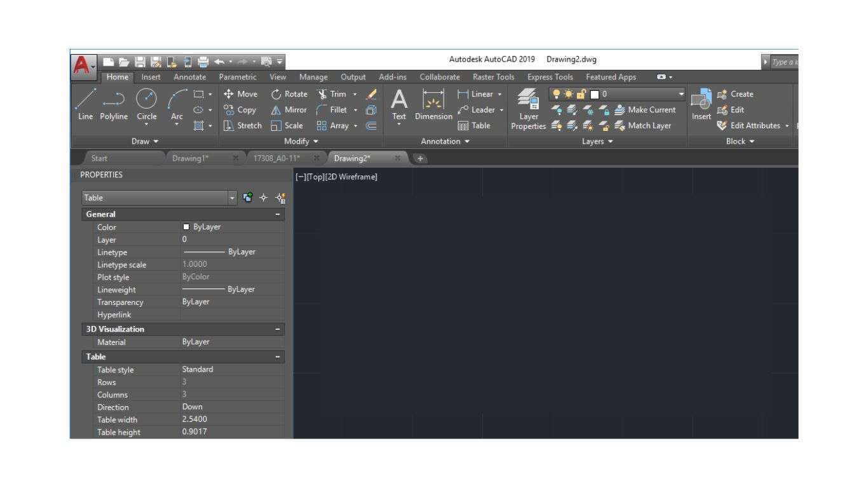Click the Match Layer button
Image resolution: width=868 pixels, height=488 pixels.
pyautogui.click(x=642, y=126)
